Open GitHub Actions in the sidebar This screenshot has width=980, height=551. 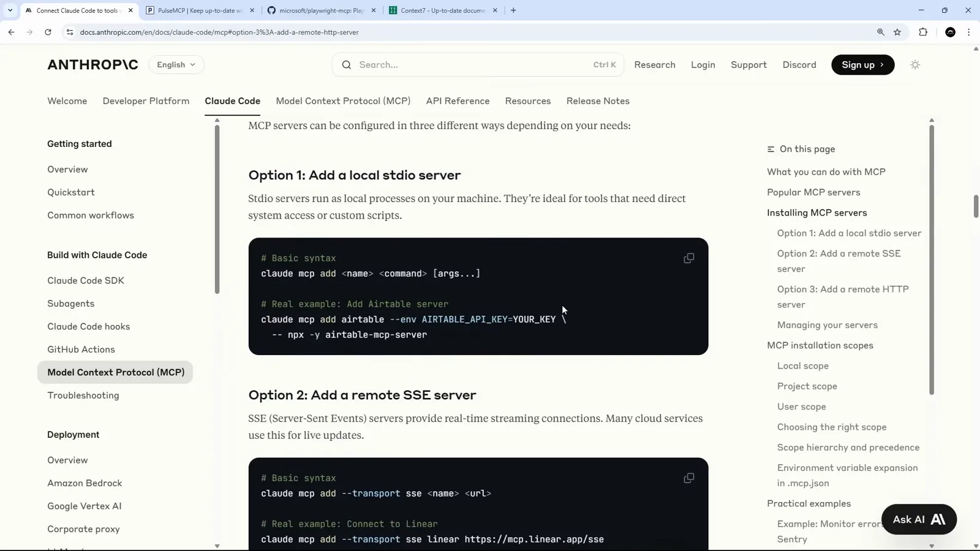point(81,350)
